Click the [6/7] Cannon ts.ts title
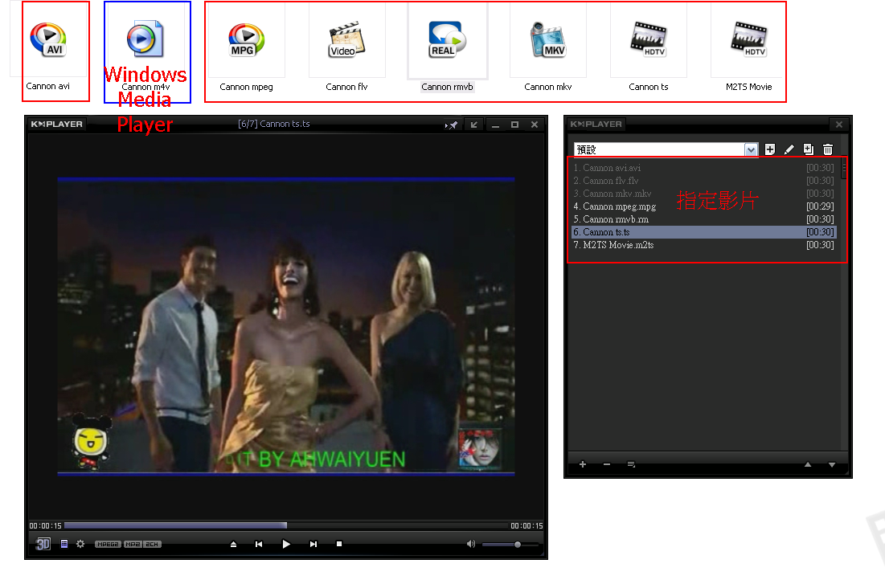This screenshot has width=885, height=588. point(274,125)
